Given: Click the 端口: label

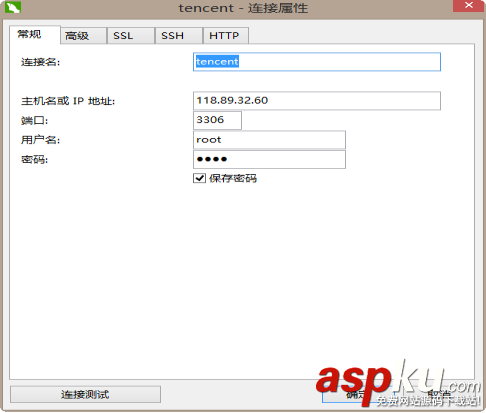Looking at the screenshot, I should point(34,120).
